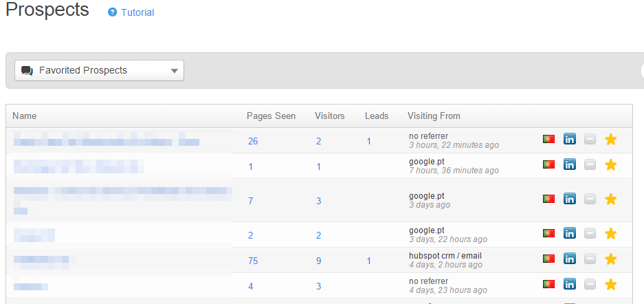Unfavorite the prospect with 26 pages seen
Viewport: 644px width, 304px height.
coord(610,140)
